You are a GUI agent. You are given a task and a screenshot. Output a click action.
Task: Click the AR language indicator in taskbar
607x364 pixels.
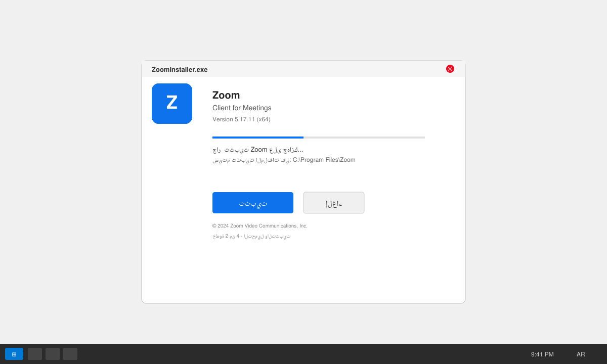(x=581, y=354)
